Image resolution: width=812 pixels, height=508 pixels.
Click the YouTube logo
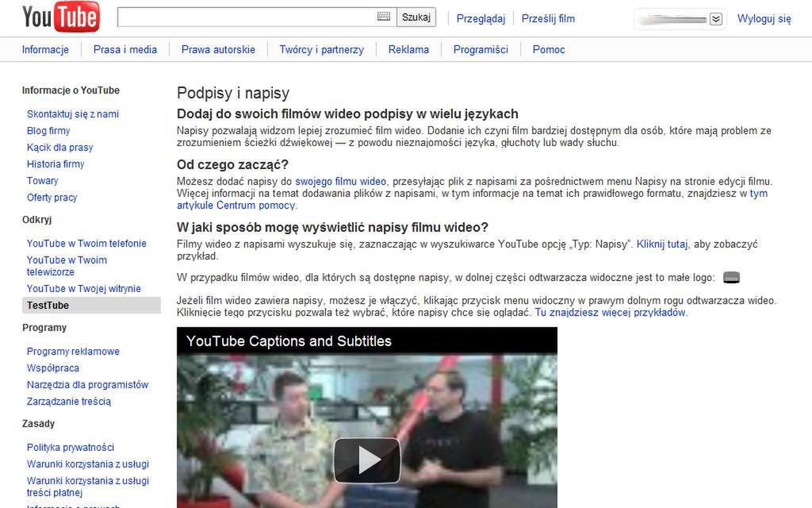pyautogui.click(x=60, y=17)
